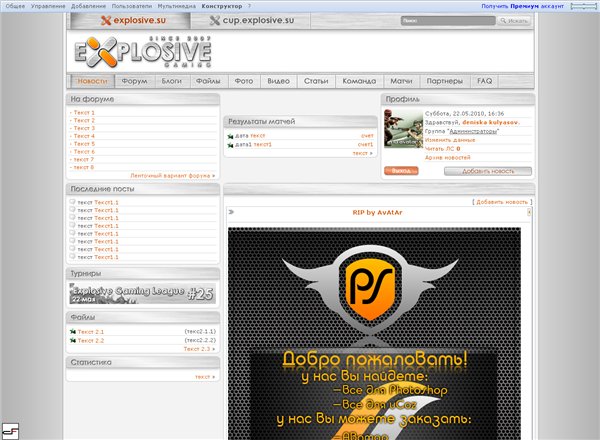The image size is (600, 440).
Task: Open the 'RIP by AvAtAr' news title
Action: [x=377, y=212]
